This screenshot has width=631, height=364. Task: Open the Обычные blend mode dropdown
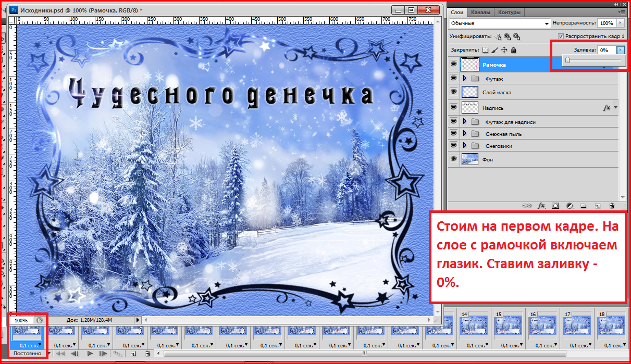point(500,23)
